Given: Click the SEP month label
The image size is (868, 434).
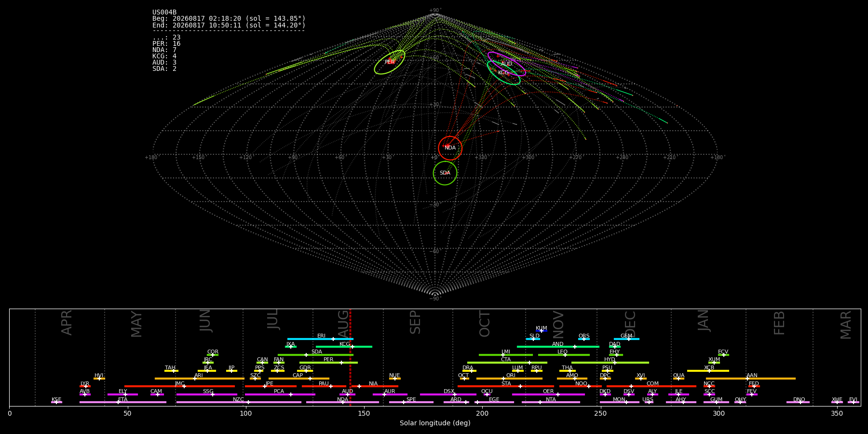Looking at the screenshot, I should [x=415, y=323].
